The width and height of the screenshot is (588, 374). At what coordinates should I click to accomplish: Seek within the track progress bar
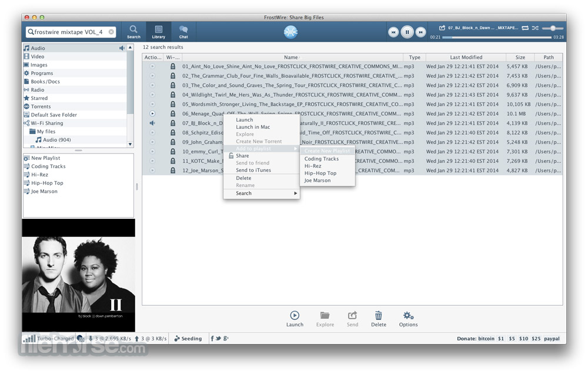click(x=497, y=37)
